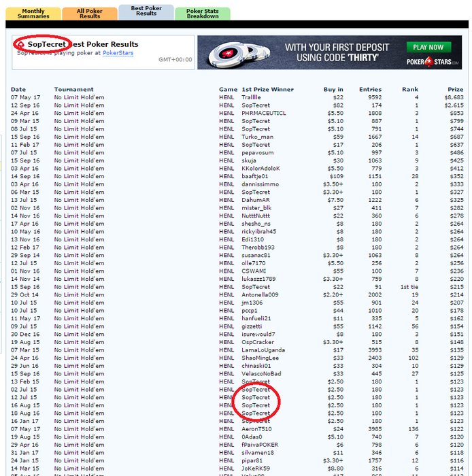Click winner pccp1
Screen dimensions: 472x476
click(x=250, y=310)
